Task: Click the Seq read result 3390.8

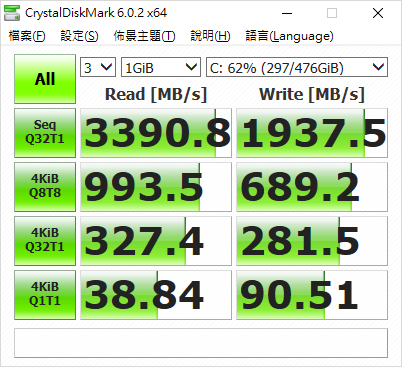Action: [x=156, y=133]
